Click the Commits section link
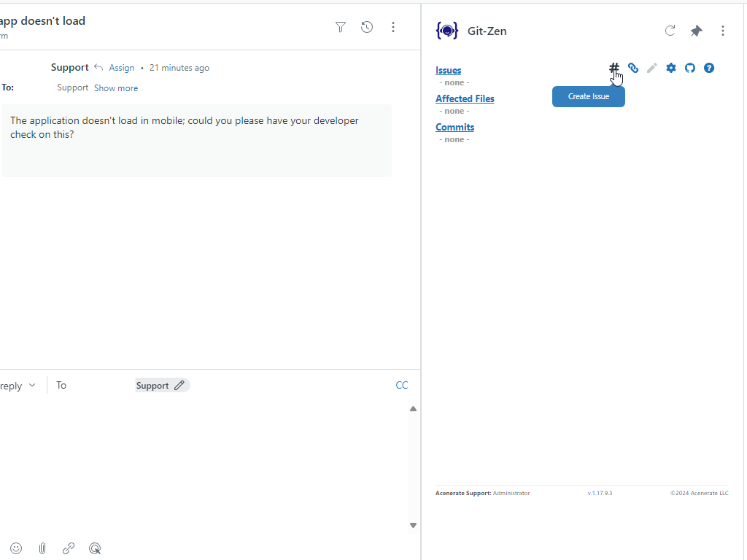This screenshot has width=747, height=560. tap(454, 128)
